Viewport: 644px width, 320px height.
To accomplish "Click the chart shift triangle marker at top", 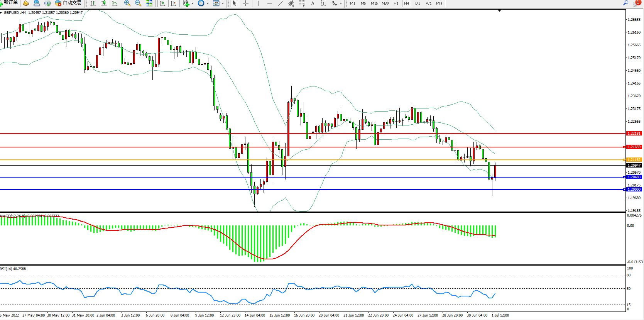I will 499,11.
